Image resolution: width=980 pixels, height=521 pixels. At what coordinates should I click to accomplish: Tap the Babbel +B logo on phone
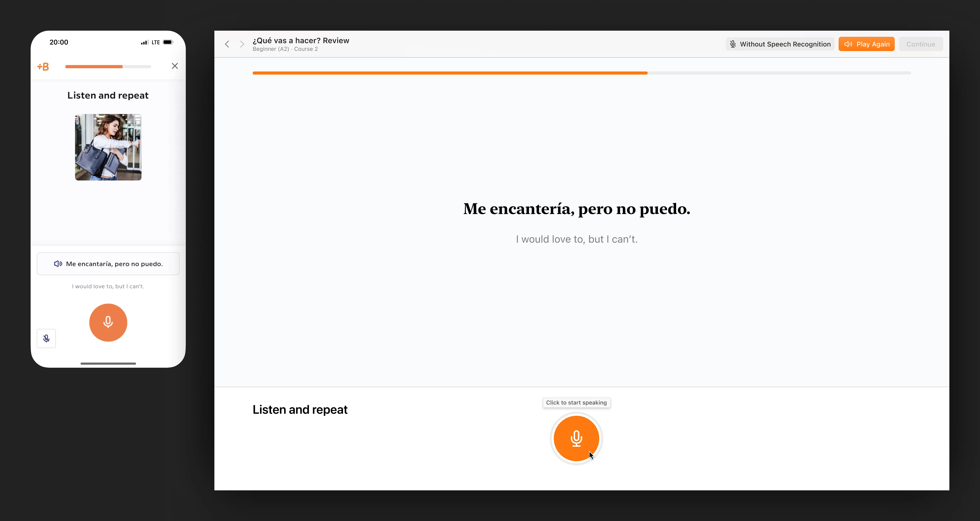[43, 67]
